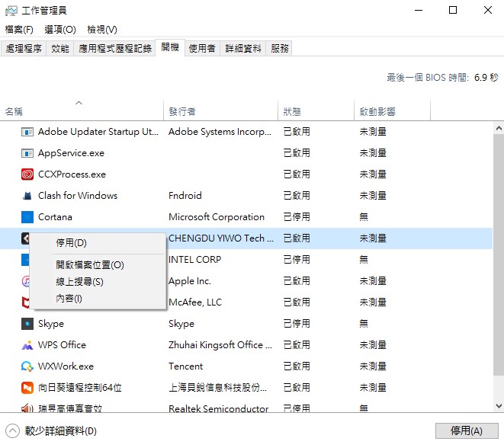Click the Cortana blue square icon
This screenshot has width=504, height=448.
click(27, 217)
